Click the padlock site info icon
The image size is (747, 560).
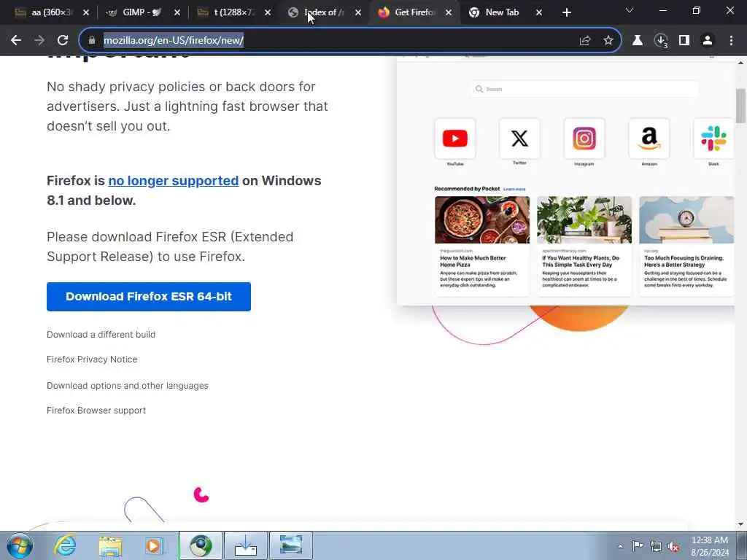point(92,41)
